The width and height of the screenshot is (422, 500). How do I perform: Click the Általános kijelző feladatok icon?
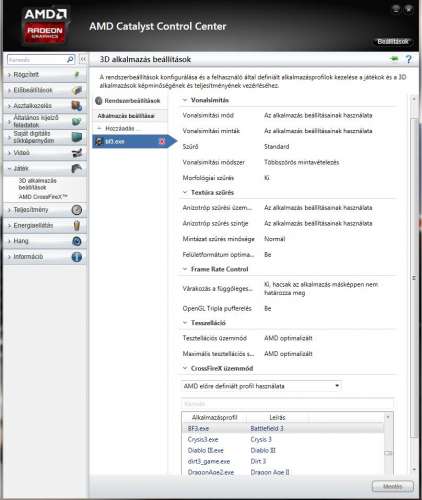click(77, 121)
